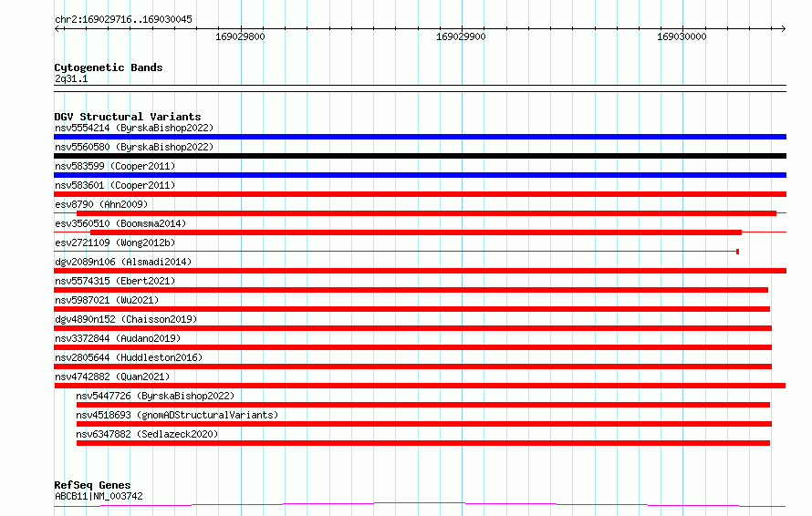
Task: Select the red bar under nsv5574315
Action: (x=411, y=290)
